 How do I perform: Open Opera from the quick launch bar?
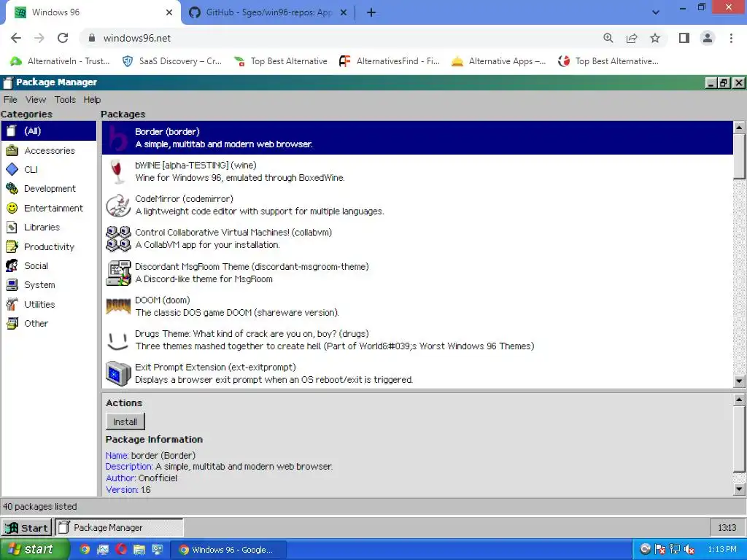121,550
